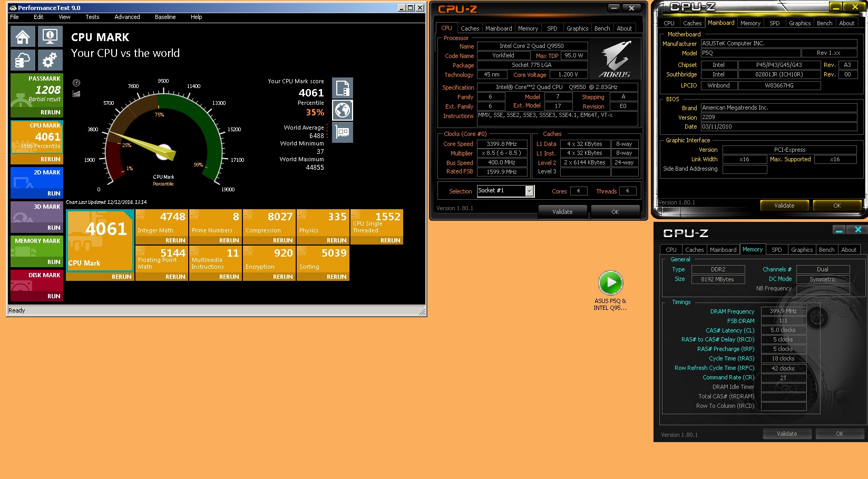Launch the ASUS P5Q & INTEL Q95 desktop shortcut
Viewport: 868px width, 479px height.
click(x=610, y=290)
